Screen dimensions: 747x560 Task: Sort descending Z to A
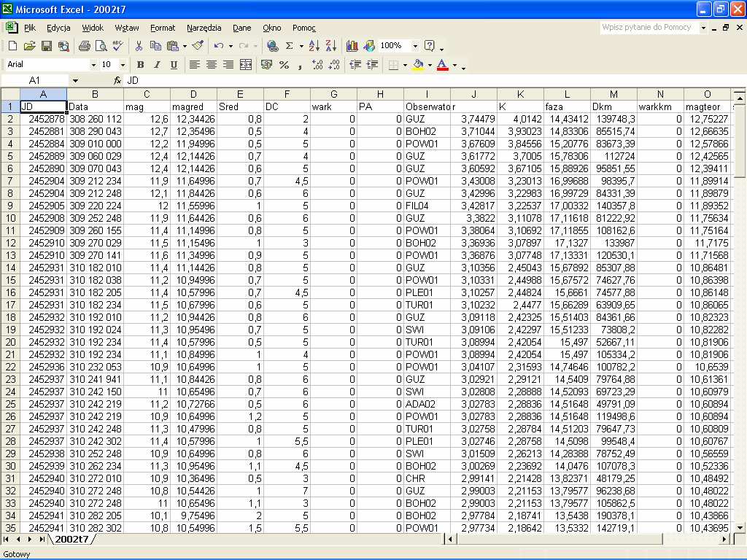point(330,46)
